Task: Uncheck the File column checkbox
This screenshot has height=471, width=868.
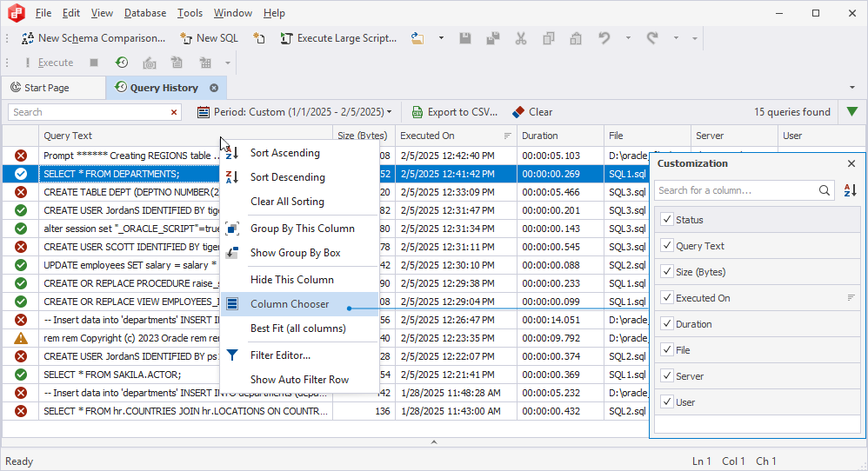Action: tap(667, 349)
